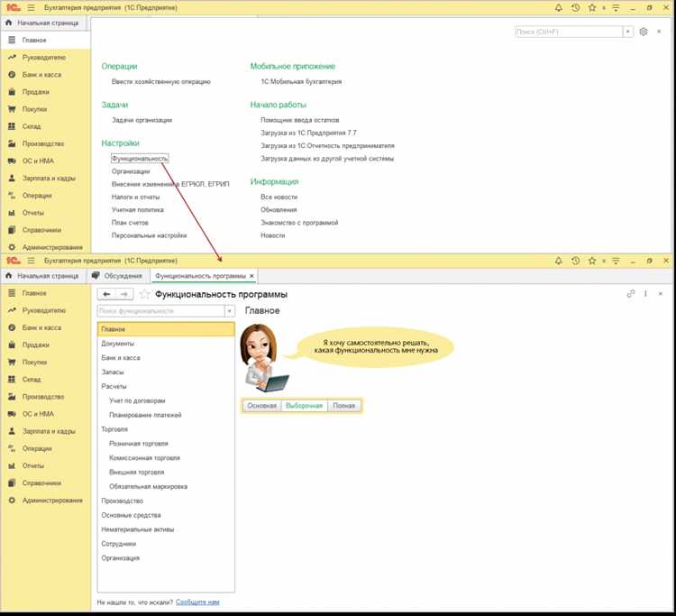The image size is (676, 616).
Task: Add Функциональность программы to favorites star
Action: click(144, 294)
